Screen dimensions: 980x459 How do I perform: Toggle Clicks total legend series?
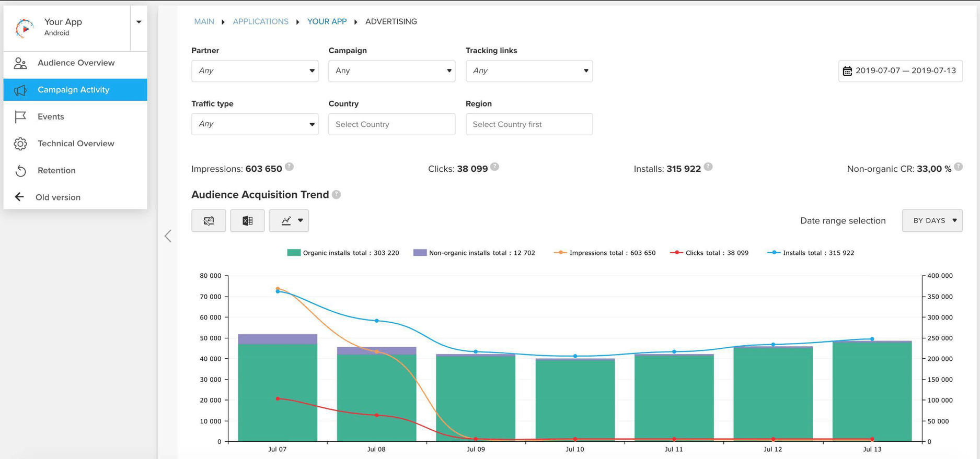click(709, 253)
